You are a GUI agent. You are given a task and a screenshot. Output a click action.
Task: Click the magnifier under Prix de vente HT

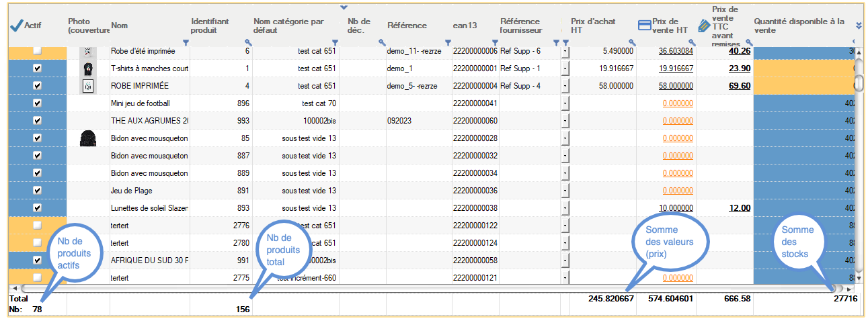click(692, 43)
